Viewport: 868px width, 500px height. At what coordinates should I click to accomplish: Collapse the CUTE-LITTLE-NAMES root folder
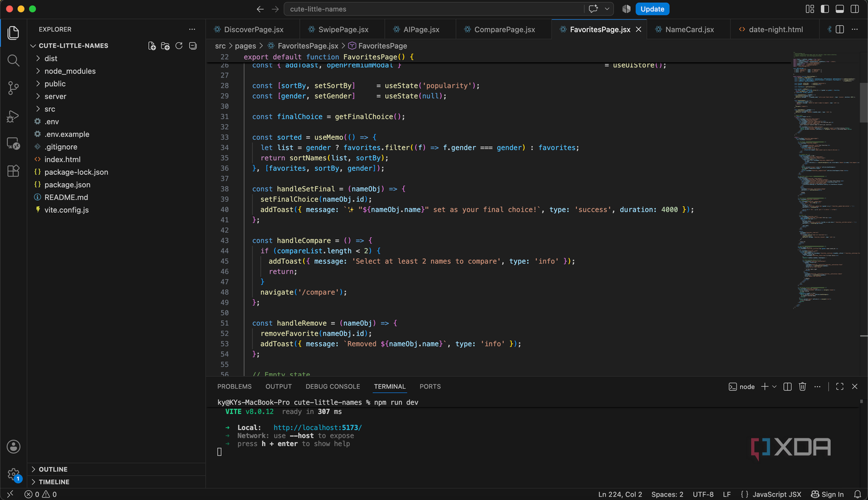(x=74, y=46)
